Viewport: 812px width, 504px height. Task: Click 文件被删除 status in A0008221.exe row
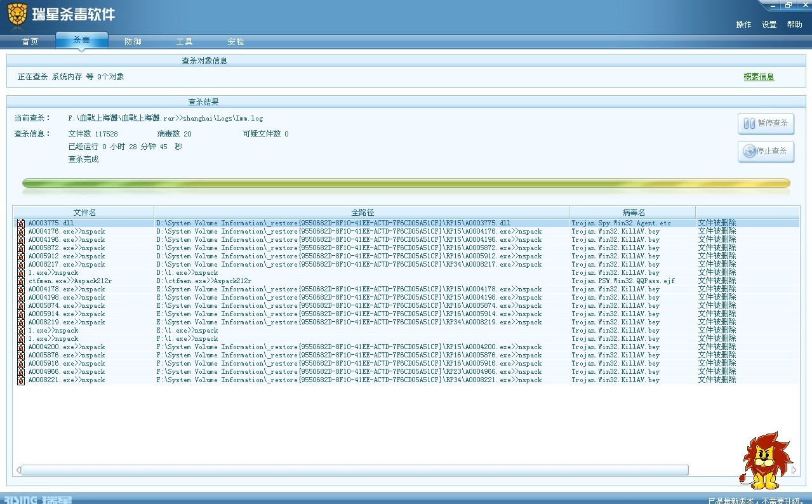717,380
